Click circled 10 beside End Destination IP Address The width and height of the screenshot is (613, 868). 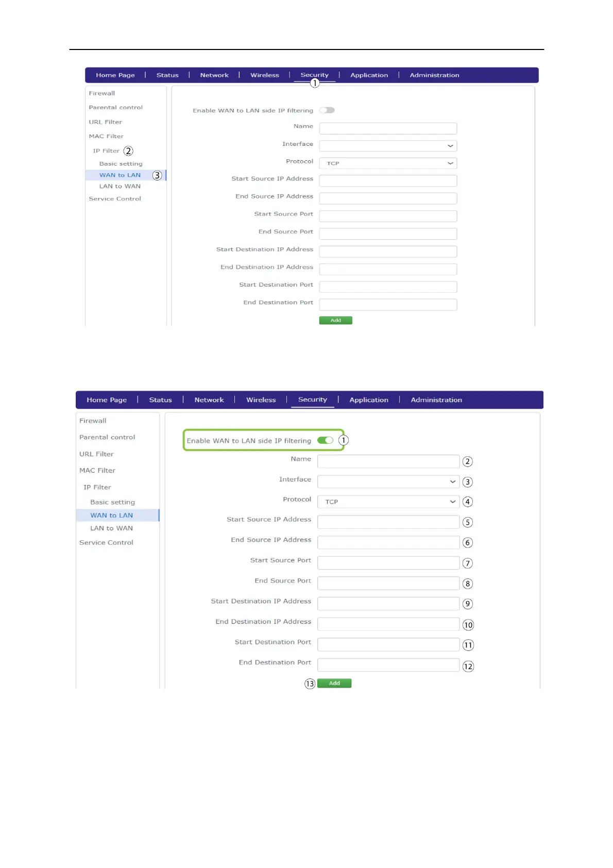pyautogui.click(x=468, y=625)
